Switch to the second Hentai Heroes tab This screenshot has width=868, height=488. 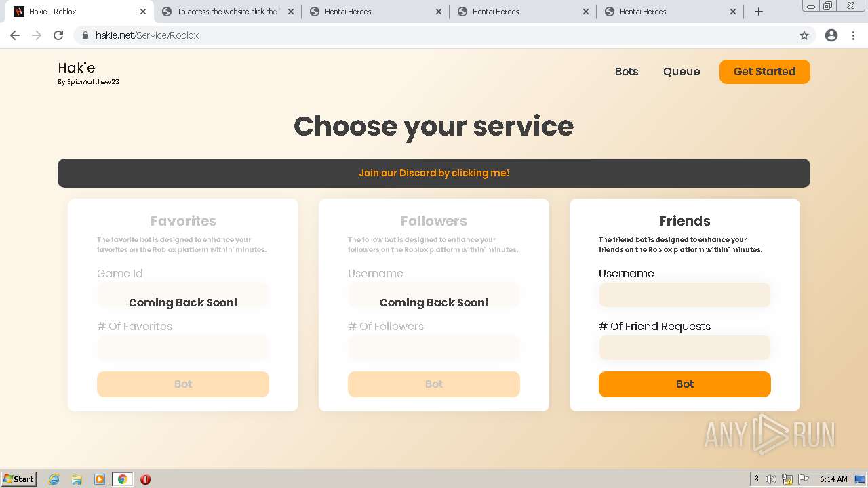pos(523,12)
